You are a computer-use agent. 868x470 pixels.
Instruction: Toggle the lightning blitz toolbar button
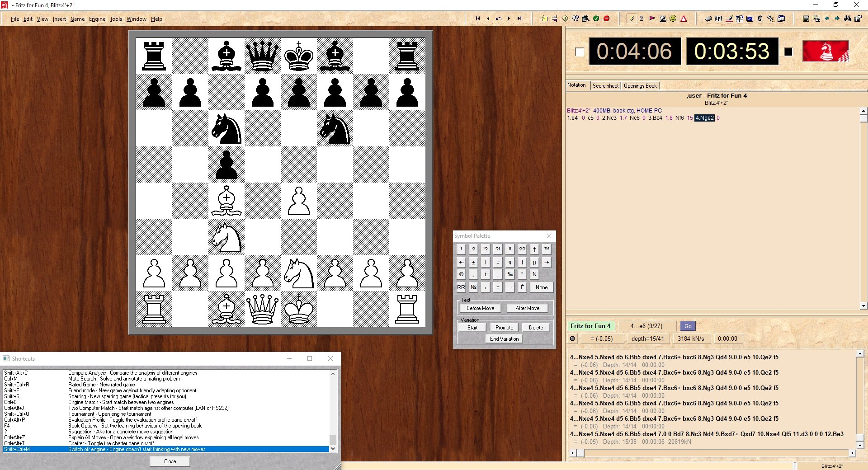click(631, 19)
